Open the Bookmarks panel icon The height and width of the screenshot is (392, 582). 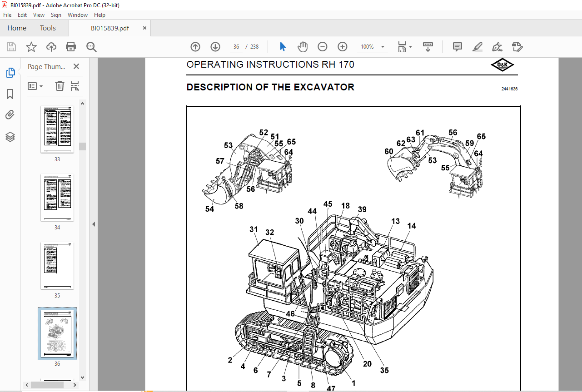coord(10,94)
